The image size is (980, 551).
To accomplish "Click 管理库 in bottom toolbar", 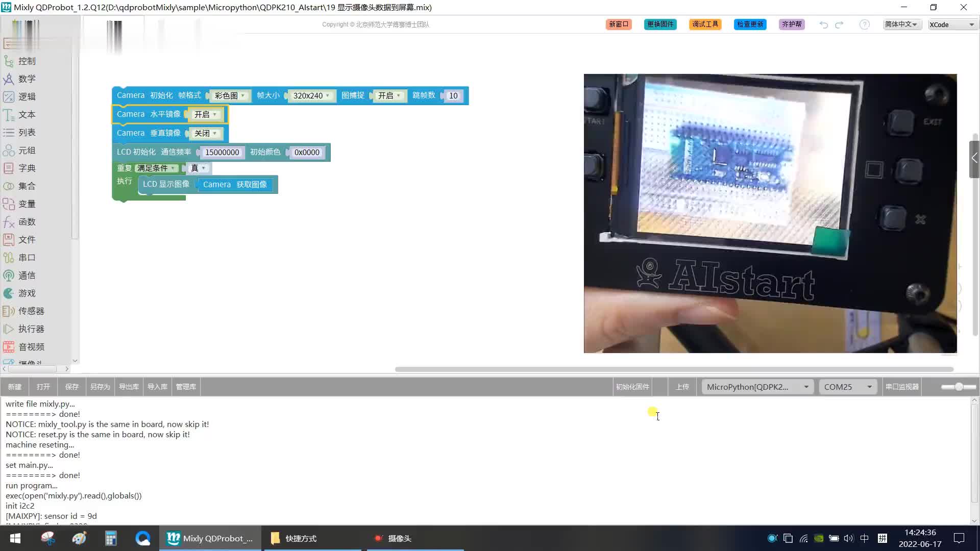I will pos(186,387).
